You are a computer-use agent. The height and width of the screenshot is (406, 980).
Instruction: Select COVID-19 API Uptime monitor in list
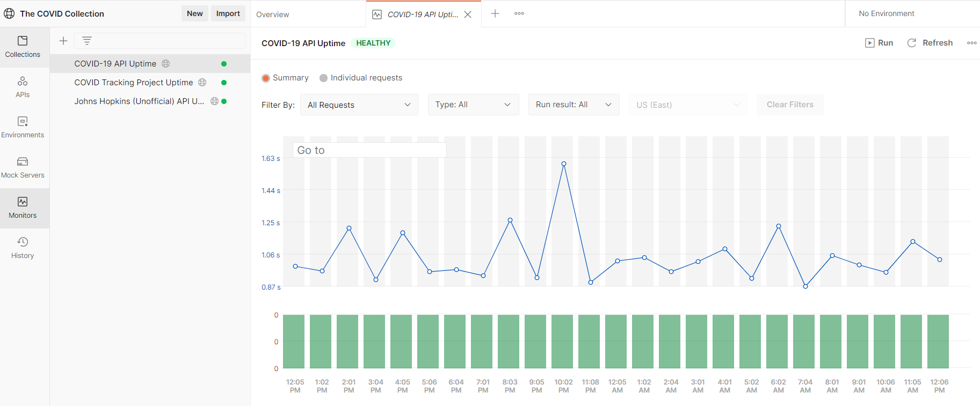tap(150, 63)
